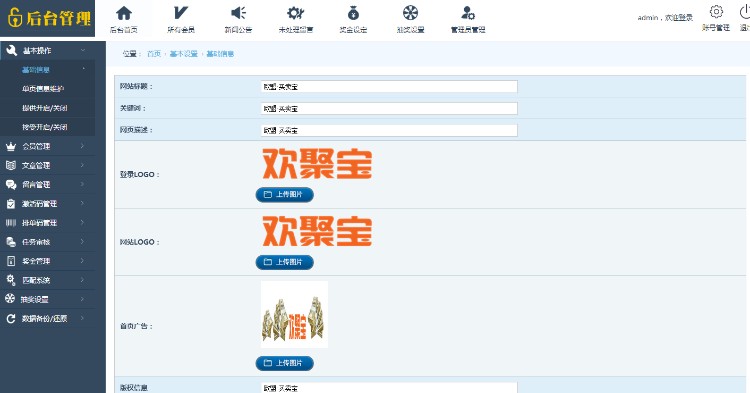Screen dimensions: 750x393
Task: Go to 首页 breadcrumb link
Action: point(154,54)
